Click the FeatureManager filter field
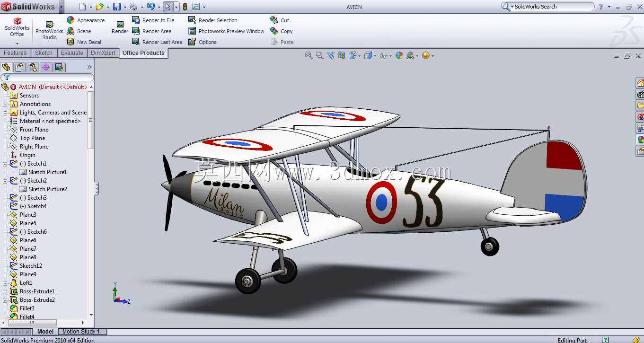This screenshot has height=343, width=644. [x=47, y=77]
